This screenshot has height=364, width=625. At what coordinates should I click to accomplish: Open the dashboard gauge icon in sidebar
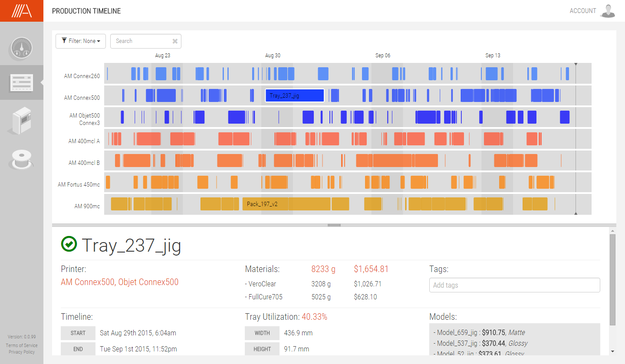[x=21, y=49]
